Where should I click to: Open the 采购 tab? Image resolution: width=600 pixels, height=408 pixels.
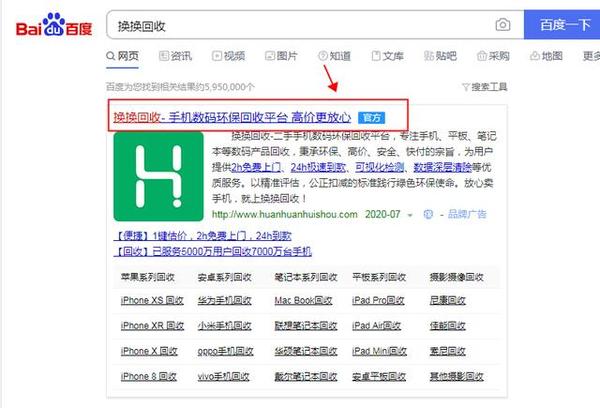coord(493,56)
